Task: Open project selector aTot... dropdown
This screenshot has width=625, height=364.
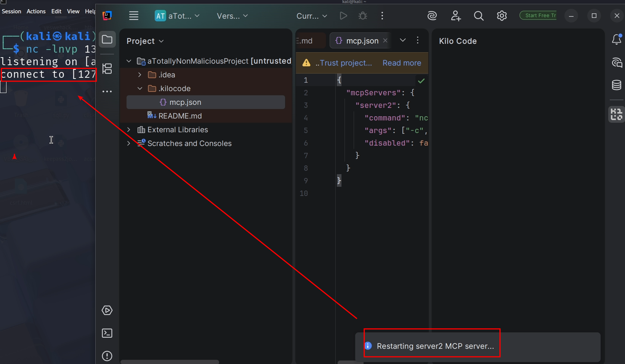Action: (178, 16)
